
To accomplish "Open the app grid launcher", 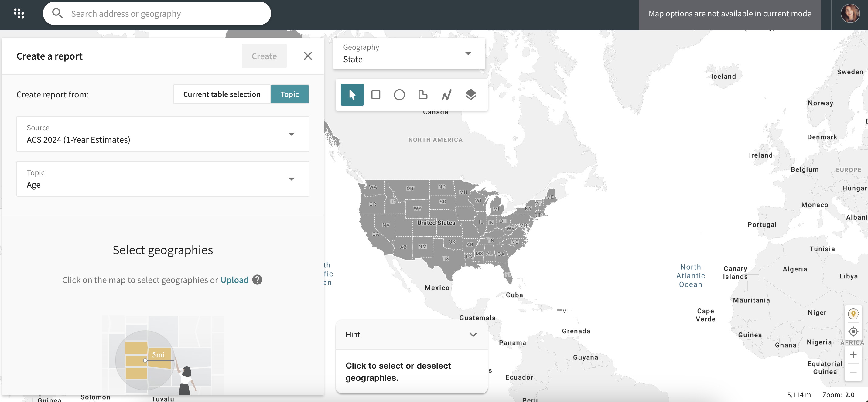I will pyautogui.click(x=19, y=13).
